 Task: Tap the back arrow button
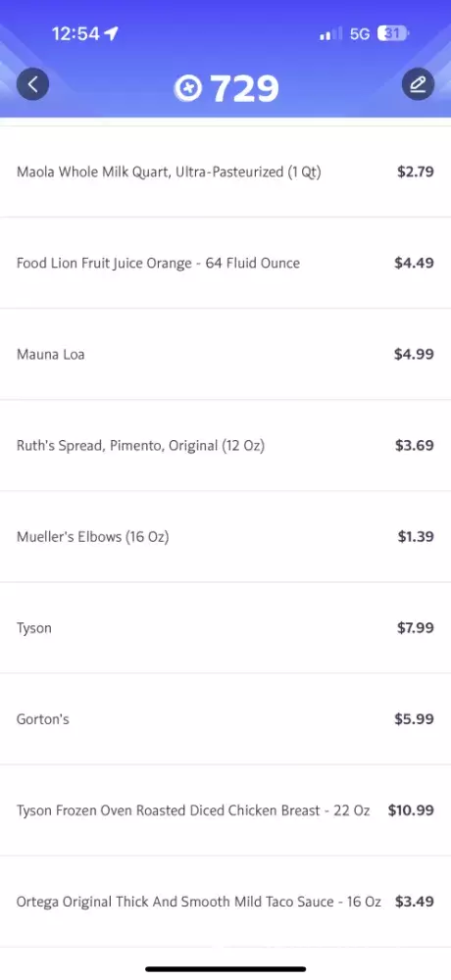(x=32, y=83)
